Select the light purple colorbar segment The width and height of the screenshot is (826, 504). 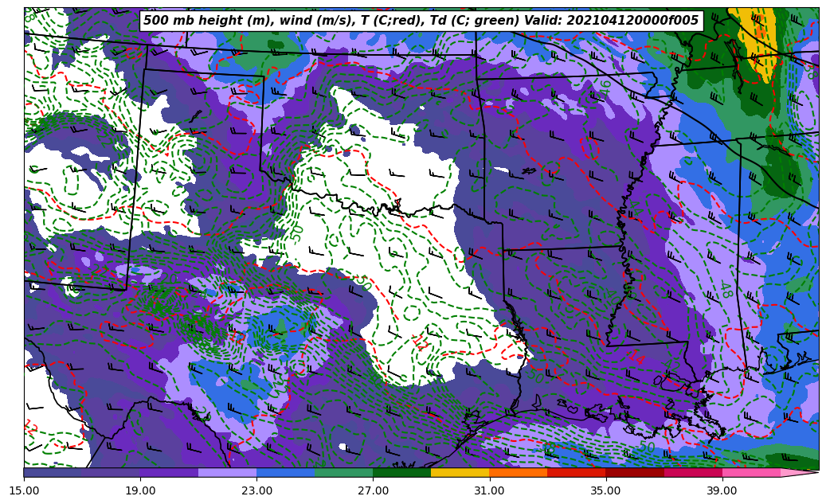coord(228,472)
